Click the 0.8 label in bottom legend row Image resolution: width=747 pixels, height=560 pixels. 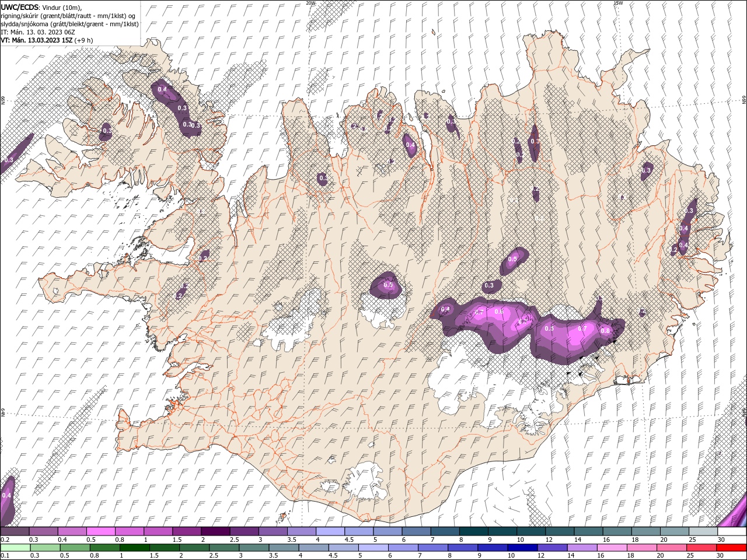[x=94, y=556]
